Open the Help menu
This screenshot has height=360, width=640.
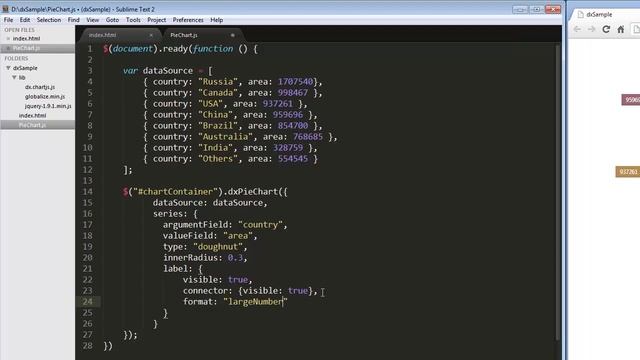[x=217, y=20]
